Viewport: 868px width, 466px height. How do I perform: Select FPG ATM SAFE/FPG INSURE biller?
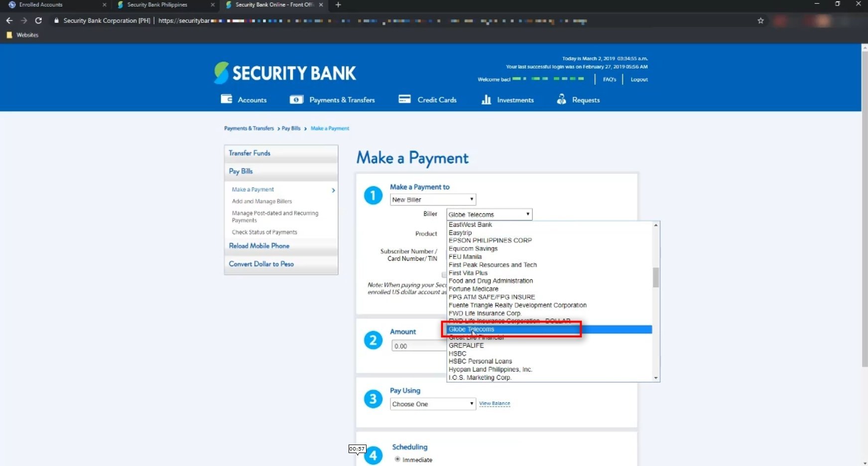(x=549, y=297)
